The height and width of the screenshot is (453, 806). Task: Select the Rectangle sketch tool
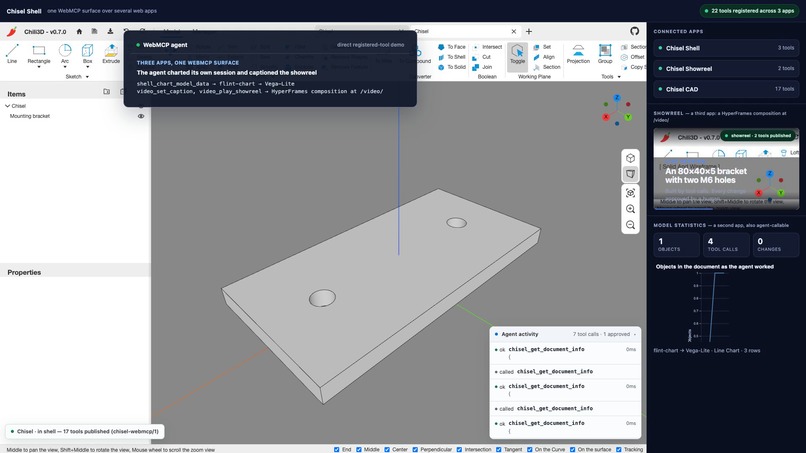click(39, 54)
